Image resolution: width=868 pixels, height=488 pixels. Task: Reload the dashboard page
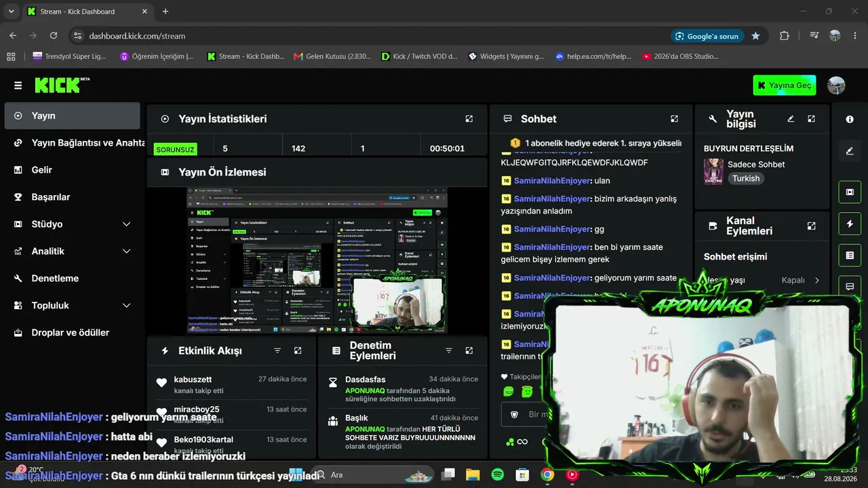[54, 36]
